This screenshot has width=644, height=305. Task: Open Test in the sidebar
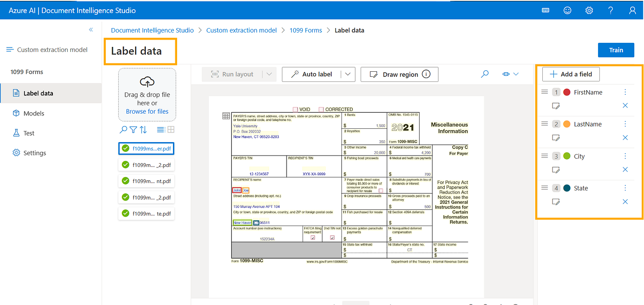coord(51,133)
